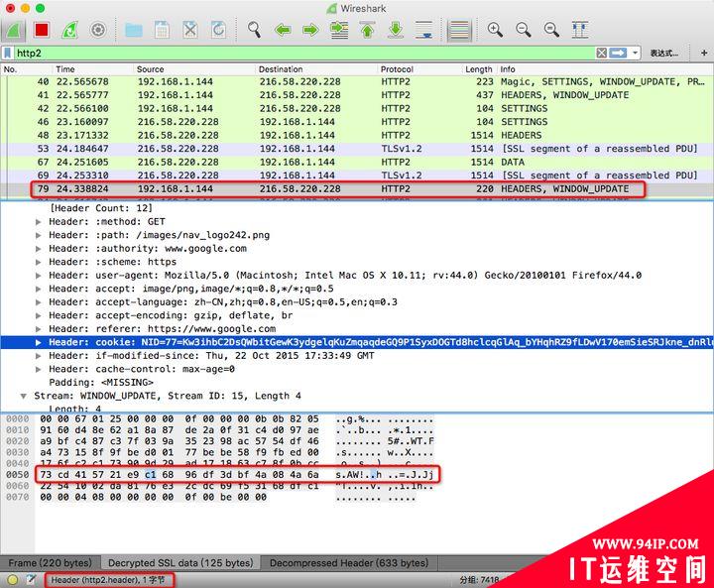
Task: Sort packets by No. column
Action: 27,69
